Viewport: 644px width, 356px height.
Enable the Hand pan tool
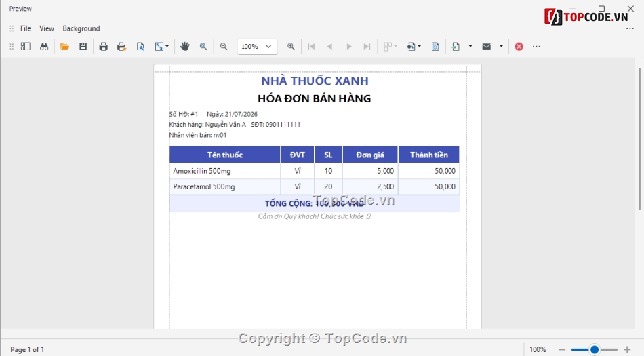point(185,46)
